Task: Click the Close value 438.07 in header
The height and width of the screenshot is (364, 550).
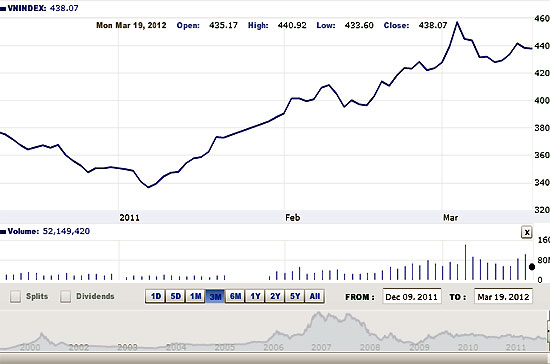Action: pyautogui.click(x=433, y=25)
